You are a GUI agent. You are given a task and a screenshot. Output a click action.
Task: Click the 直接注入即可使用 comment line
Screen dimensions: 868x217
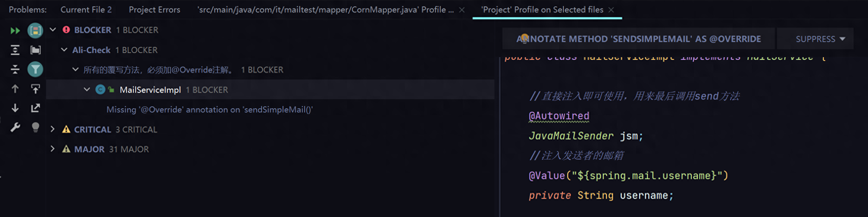click(634, 96)
